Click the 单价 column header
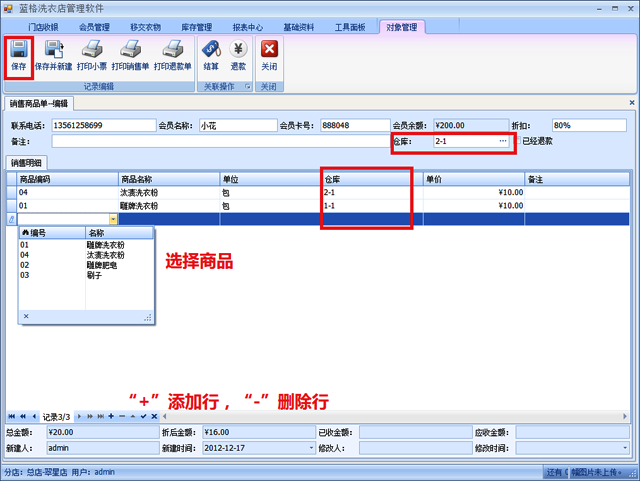 (473, 179)
